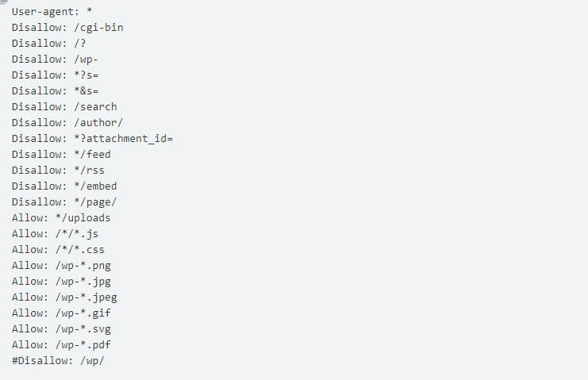Select the 'Disallow: */embed' rule
The height and width of the screenshot is (380, 588).
click(x=64, y=186)
